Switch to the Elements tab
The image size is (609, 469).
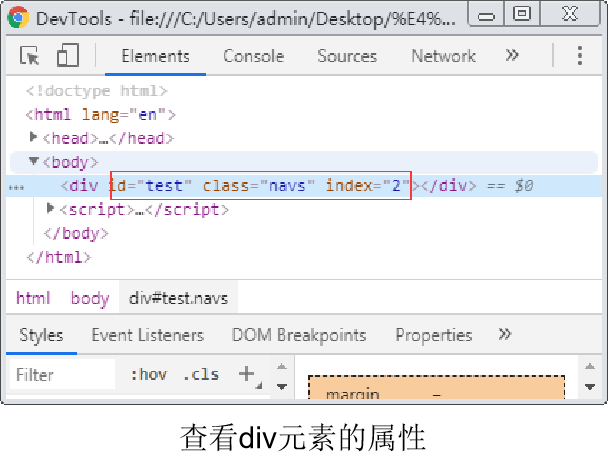coord(155,56)
